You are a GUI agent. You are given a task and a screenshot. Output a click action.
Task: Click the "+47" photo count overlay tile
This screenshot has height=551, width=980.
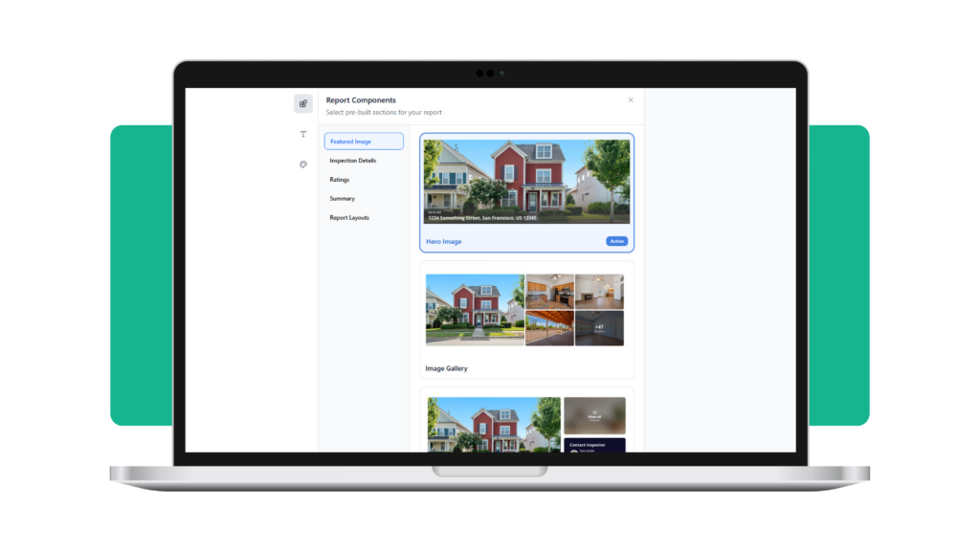coord(599,326)
